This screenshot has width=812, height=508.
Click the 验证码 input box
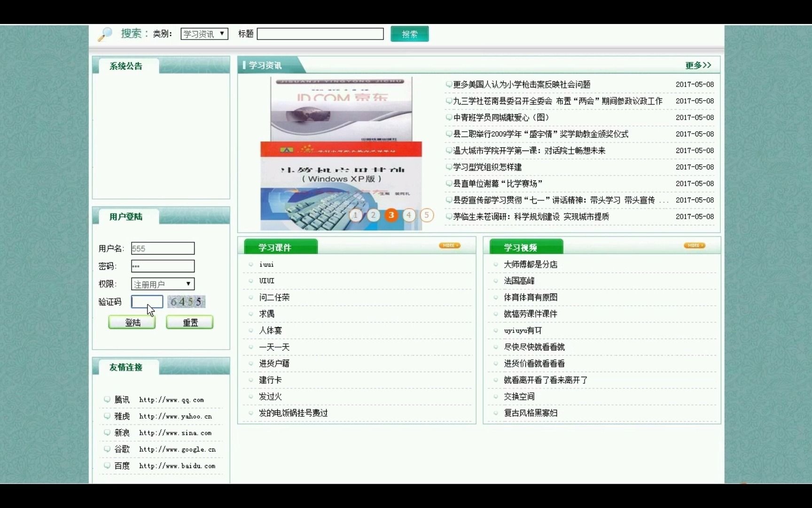147,302
